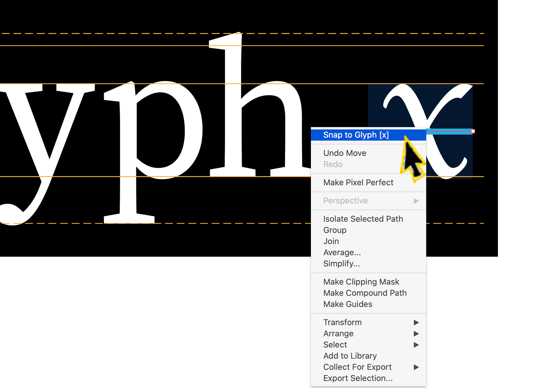Click Make Pixel Perfect
The height and width of the screenshot is (392, 546).
pyautogui.click(x=358, y=183)
